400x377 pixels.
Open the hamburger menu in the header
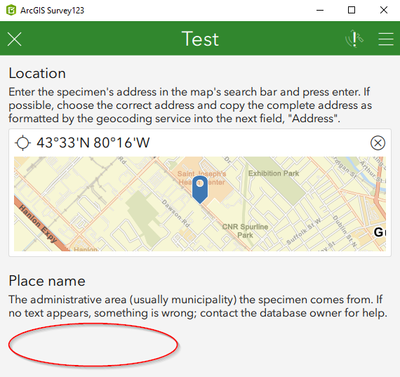click(386, 39)
